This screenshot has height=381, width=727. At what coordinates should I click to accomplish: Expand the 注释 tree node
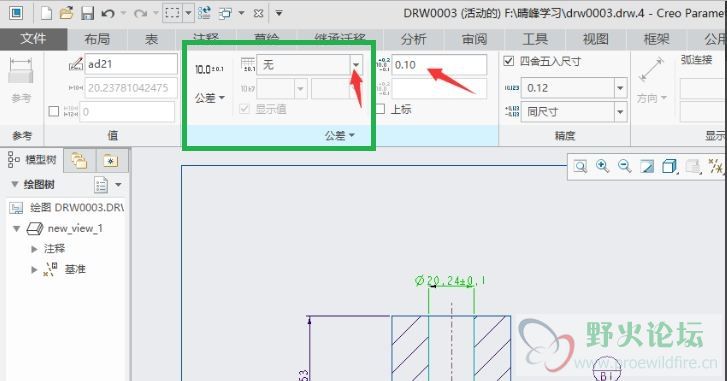(x=34, y=249)
